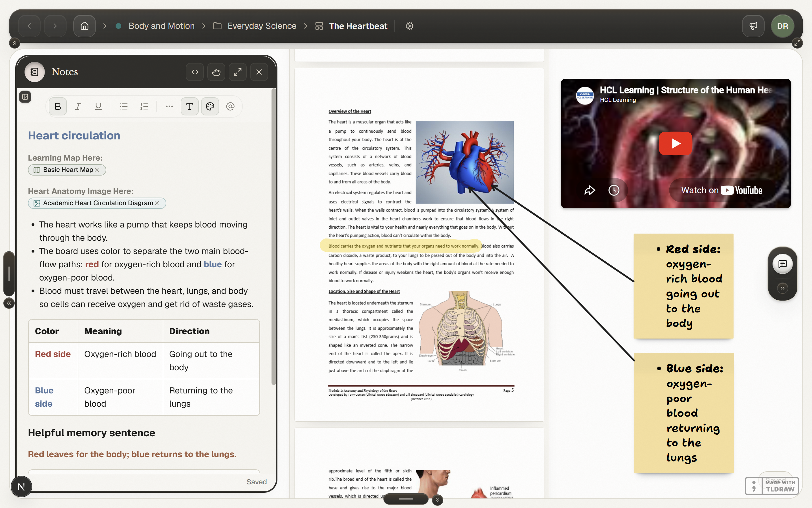Remove the Academic Heart Circulation Diagram chip
Viewport: 812px width, 508px height.
click(x=157, y=203)
